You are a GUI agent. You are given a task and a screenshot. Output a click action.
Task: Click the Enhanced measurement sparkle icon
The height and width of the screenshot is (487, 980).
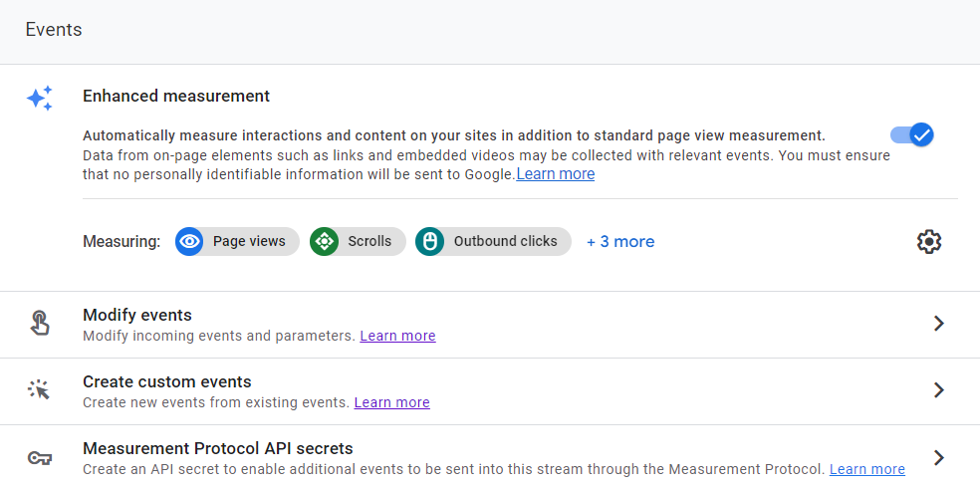pos(40,99)
